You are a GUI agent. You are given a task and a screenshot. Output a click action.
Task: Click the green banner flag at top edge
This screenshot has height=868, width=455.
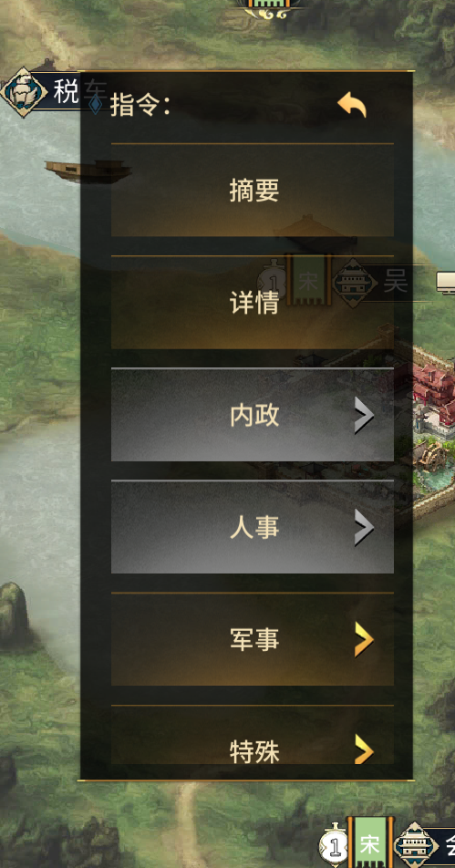pyautogui.click(x=268, y=5)
